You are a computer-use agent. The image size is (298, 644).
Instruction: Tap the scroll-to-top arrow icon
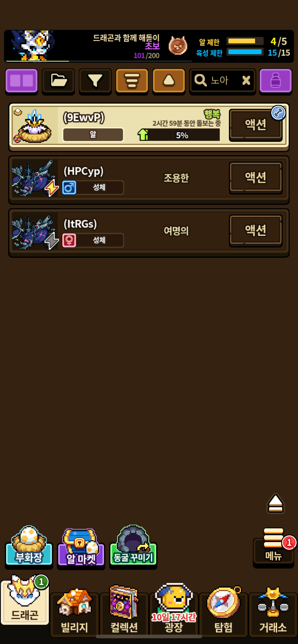click(x=275, y=503)
